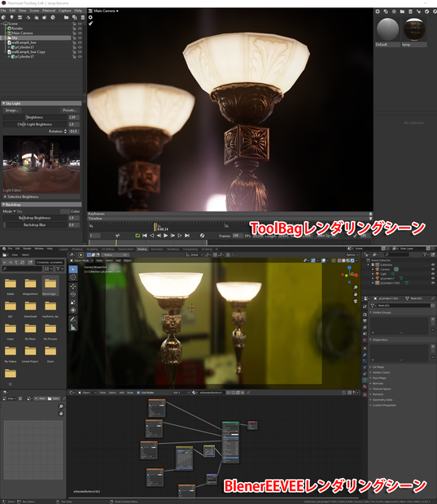Switch to the Shading workspace tab
Image resolution: width=437 pixels, height=504 pixels.
142,249
